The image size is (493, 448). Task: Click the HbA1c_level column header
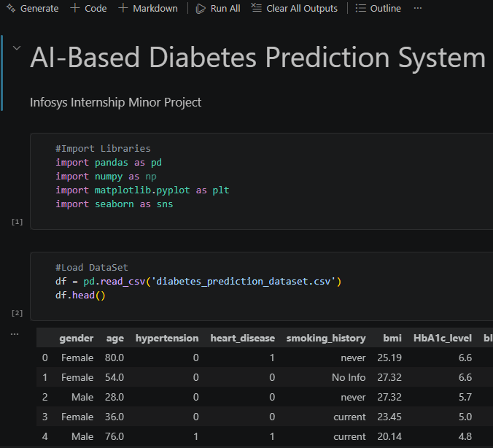[x=443, y=339]
